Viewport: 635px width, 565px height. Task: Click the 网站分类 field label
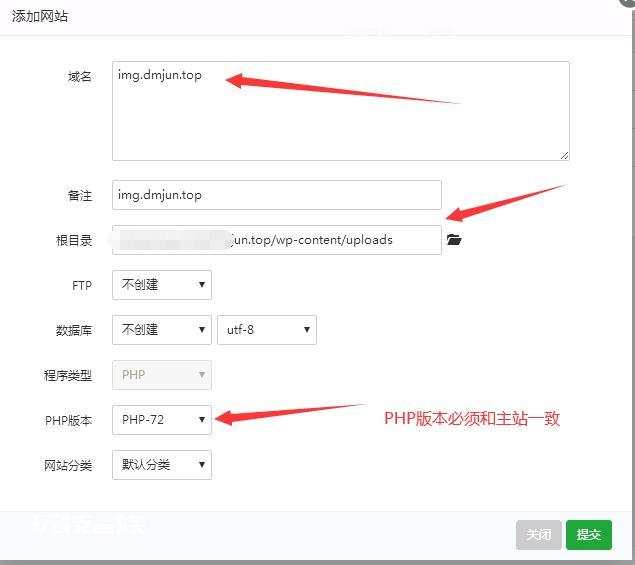pos(68,465)
